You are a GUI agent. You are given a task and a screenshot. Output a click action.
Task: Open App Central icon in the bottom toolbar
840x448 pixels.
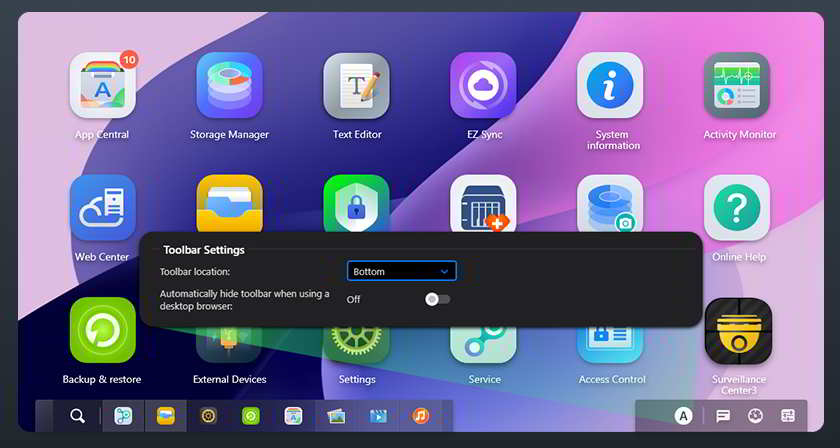click(293, 416)
